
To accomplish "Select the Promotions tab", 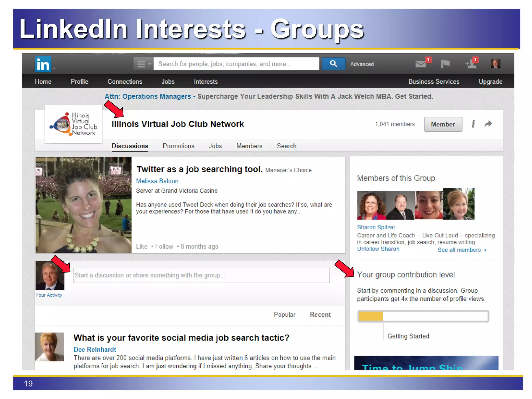I will coord(178,146).
